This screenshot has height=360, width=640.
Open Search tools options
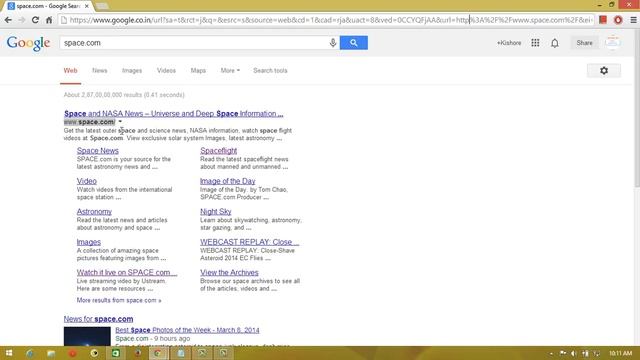tap(270, 71)
